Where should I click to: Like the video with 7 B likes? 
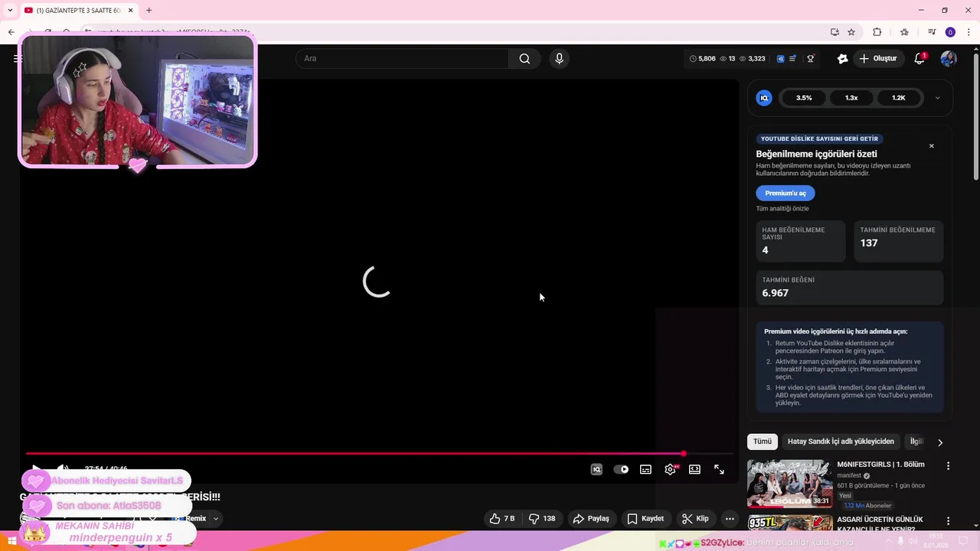pyautogui.click(x=502, y=519)
